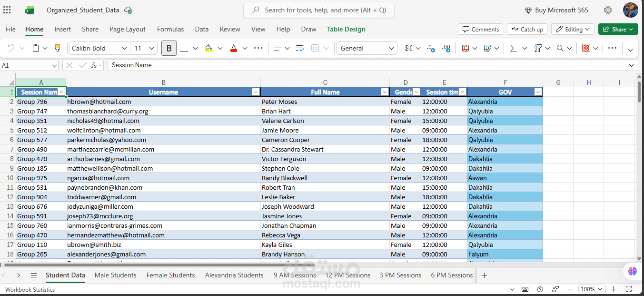
Task: Expand the fill color dropdown arrow
Action: [220, 48]
